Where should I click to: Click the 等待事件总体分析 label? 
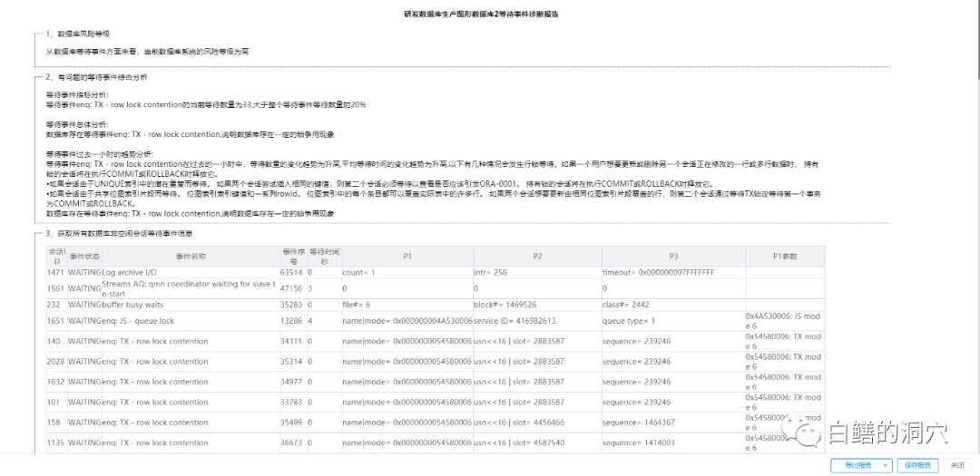point(77,124)
